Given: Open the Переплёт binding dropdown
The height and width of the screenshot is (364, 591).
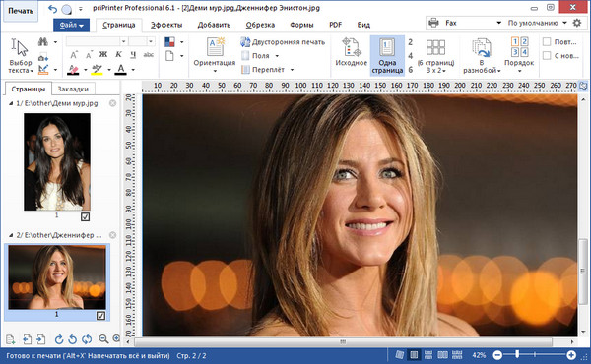Looking at the screenshot, I should pos(267,70).
